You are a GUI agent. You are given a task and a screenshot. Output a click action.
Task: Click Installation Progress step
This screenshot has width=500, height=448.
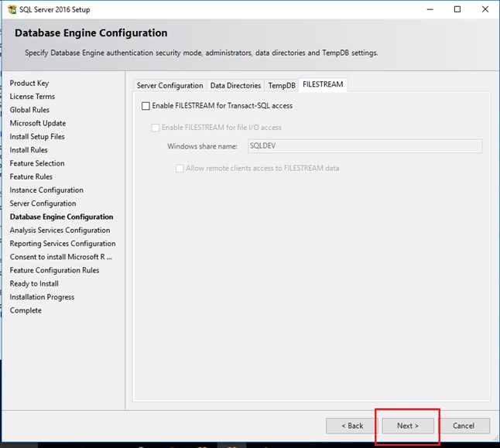pyautogui.click(x=42, y=297)
